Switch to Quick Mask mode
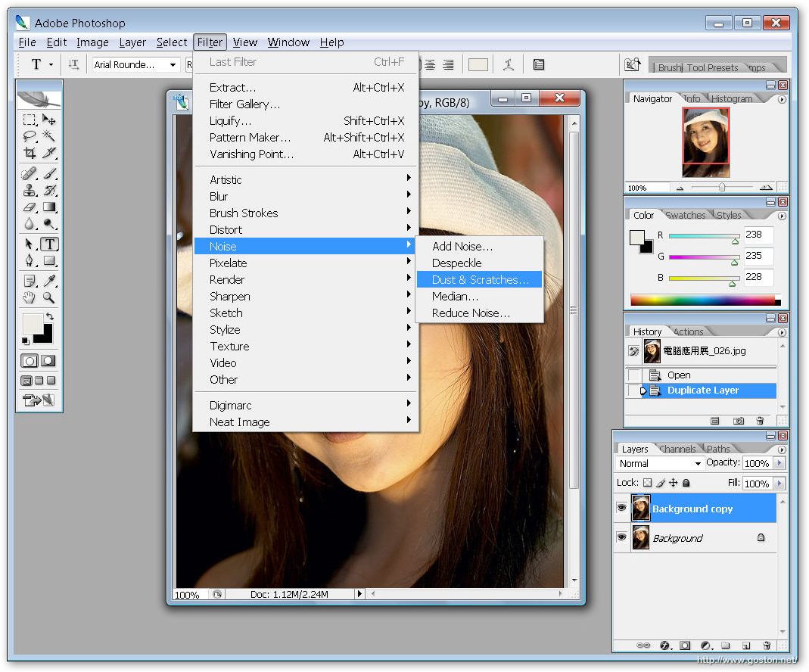This screenshot has width=809, height=672. tap(48, 360)
